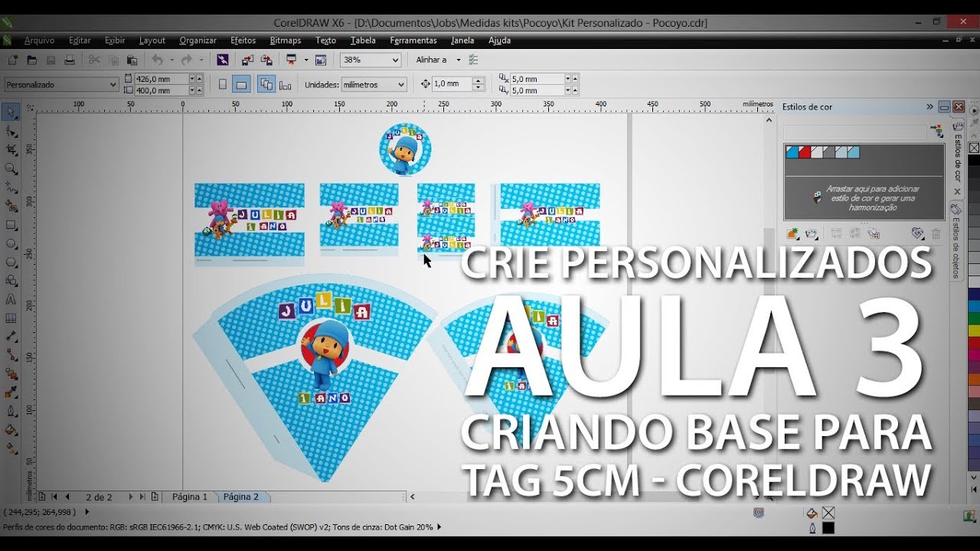The height and width of the screenshot is (551, 980).
Task: Toggle the Search Content button
Action: point(222,60)
